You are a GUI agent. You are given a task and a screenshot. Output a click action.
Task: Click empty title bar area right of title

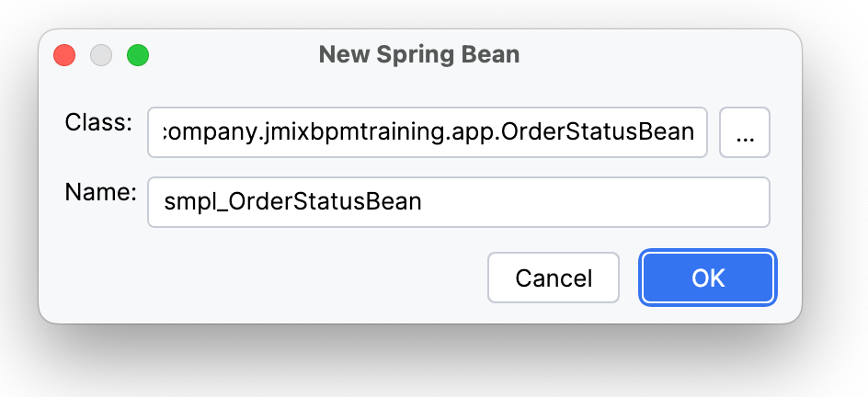pyautogui.click(x=662, y=55)
